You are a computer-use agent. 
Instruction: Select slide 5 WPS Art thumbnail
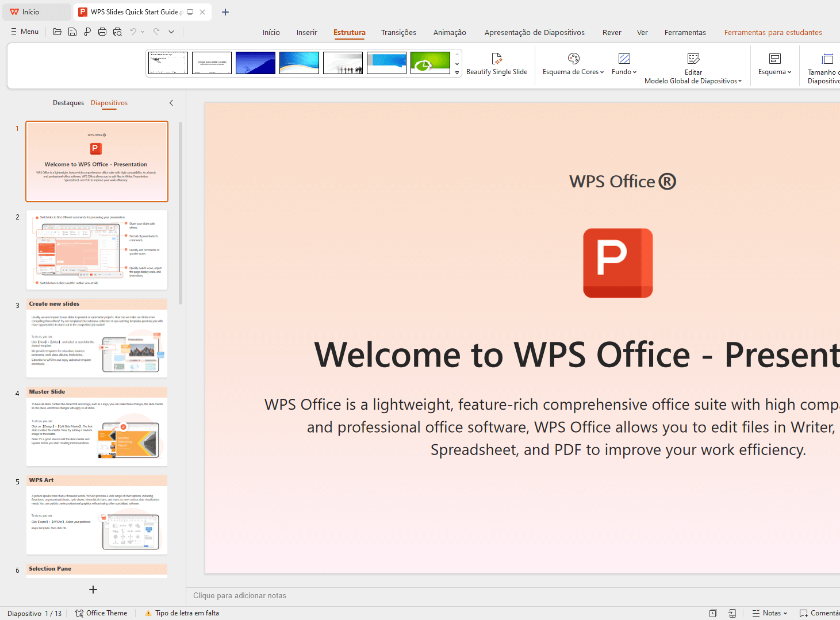click(x=97, y=515)
